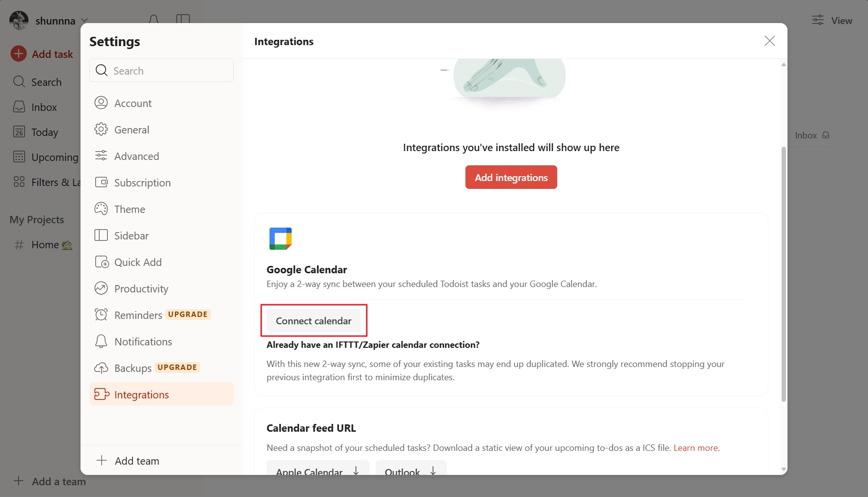
Task: Click the Integrations panel vertical scrollbar
Action: coord(784,275)
